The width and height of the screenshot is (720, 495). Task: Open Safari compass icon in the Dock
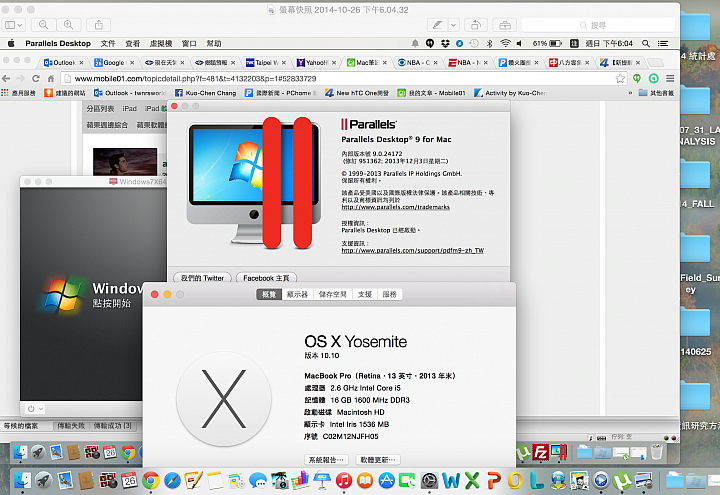172,481
